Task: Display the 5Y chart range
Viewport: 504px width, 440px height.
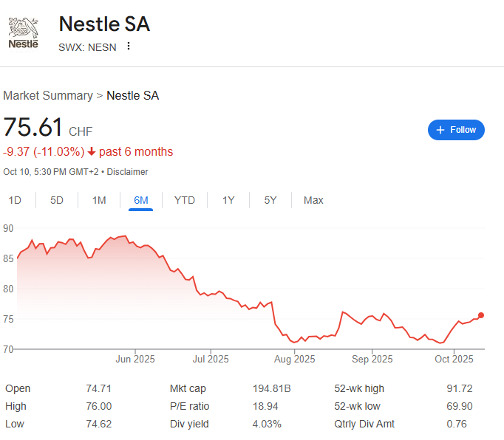Action: click(270, 200)
